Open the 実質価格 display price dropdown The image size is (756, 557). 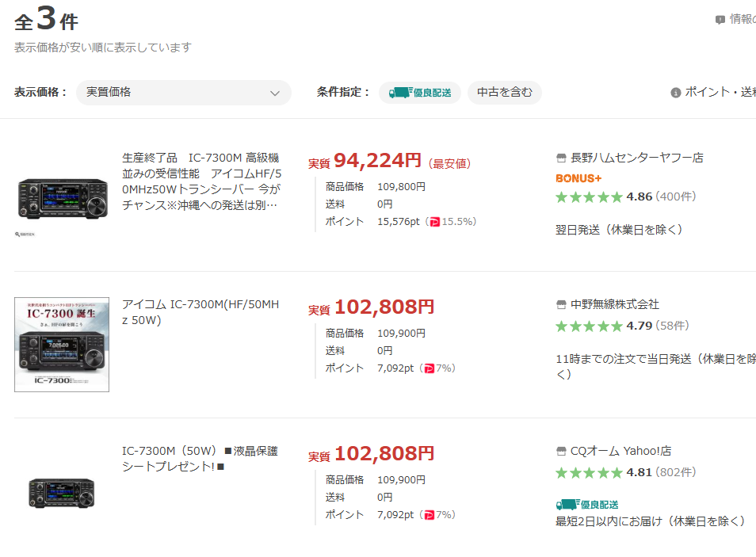pyautogui.click(x=183, y=93)
